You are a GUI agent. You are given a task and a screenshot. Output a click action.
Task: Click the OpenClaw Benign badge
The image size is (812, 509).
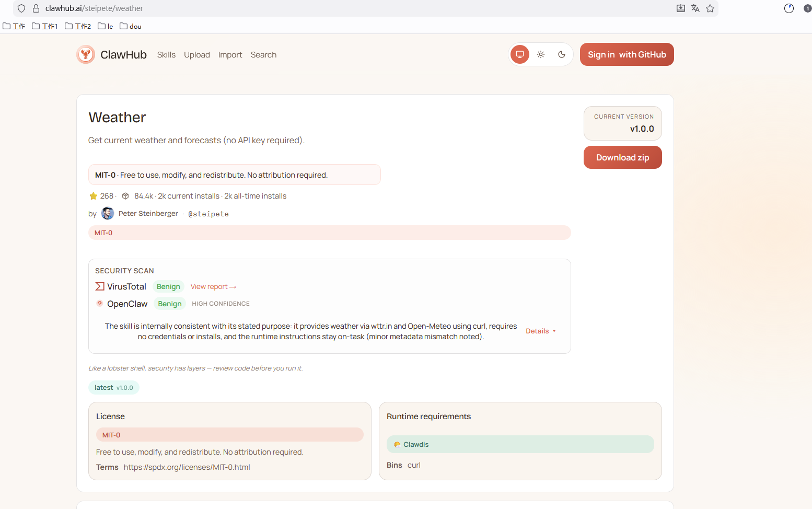170,304
